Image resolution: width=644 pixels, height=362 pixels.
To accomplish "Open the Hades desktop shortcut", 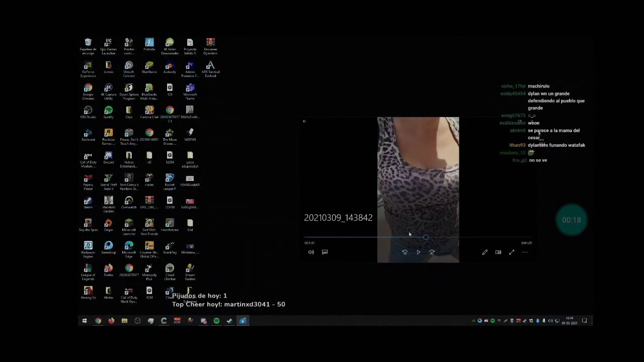I will coord(149,180).
